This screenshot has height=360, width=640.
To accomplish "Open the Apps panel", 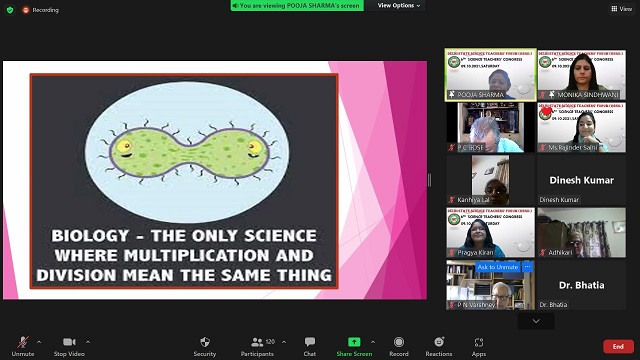I will pos(479,342).
